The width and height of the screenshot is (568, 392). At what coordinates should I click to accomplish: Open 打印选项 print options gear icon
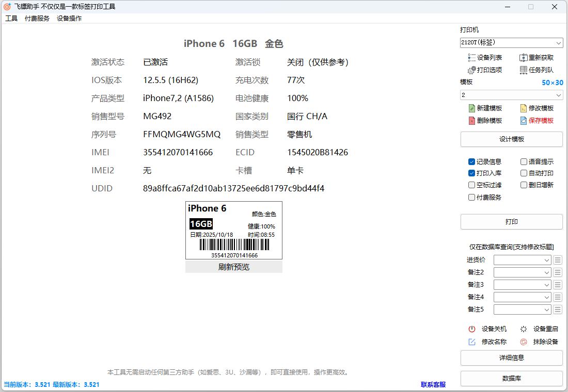[471, 70]
